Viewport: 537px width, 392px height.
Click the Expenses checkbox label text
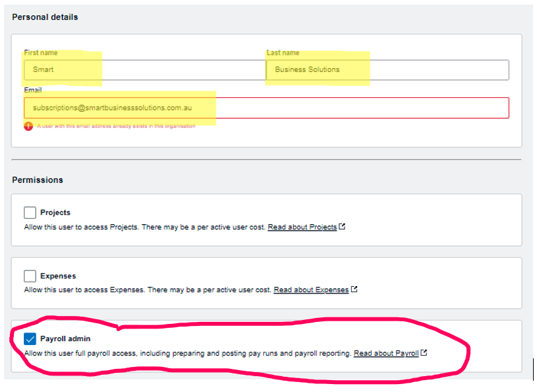[x=58, y=276]
